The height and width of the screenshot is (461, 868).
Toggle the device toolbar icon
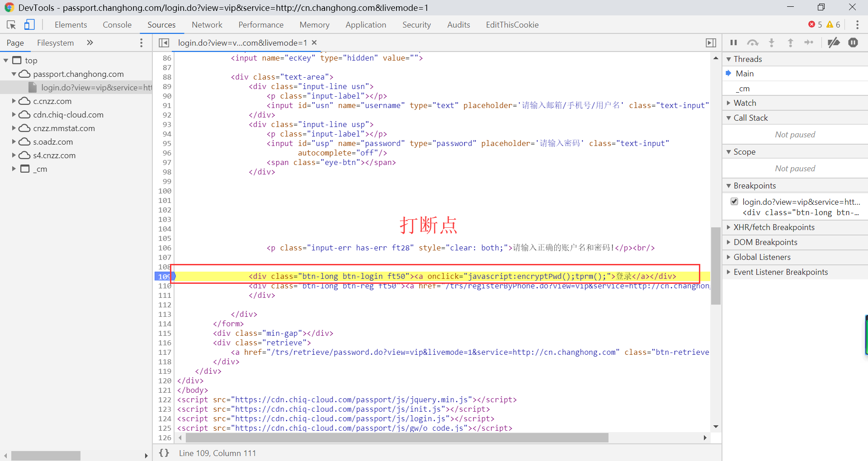pyautogui.click(x=29, y=25)
